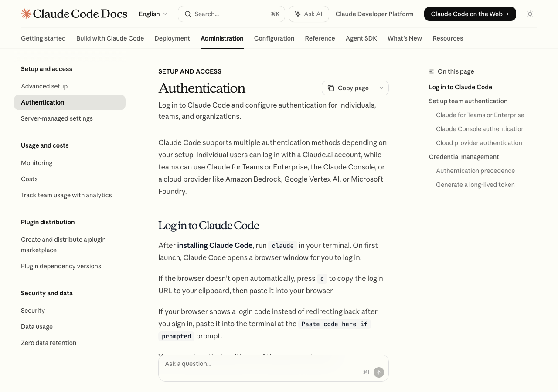Open the Agent SDK tab
The image size is (558, 392).
point(361,38)
